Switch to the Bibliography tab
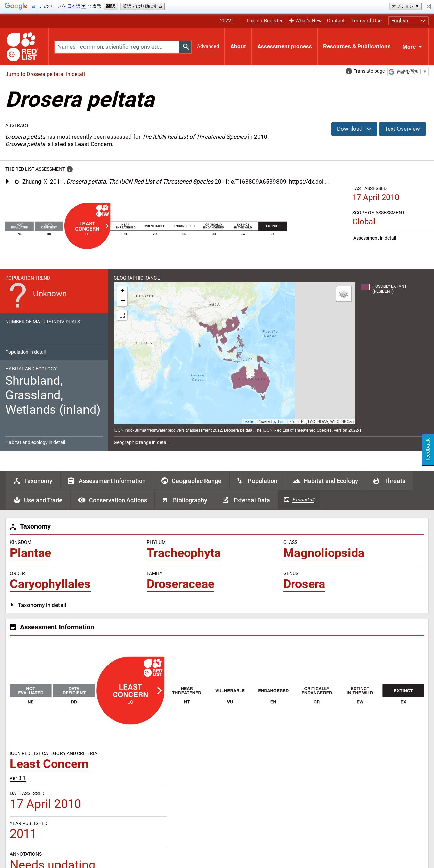This screenshot has height=868, width=434. 185,500
